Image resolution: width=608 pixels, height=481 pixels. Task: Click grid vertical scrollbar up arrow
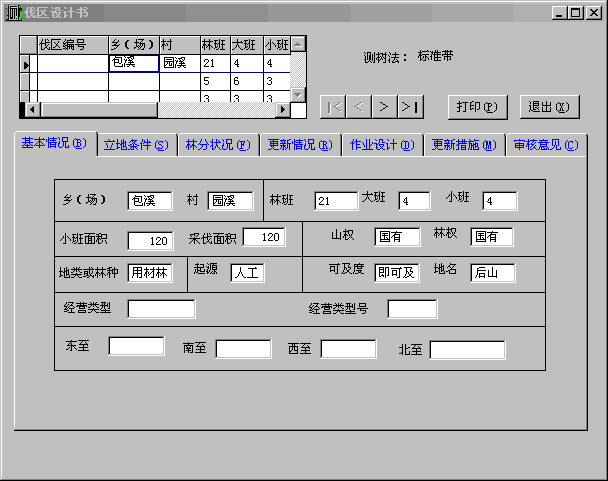pyautogui.click(x=298, y=44)
